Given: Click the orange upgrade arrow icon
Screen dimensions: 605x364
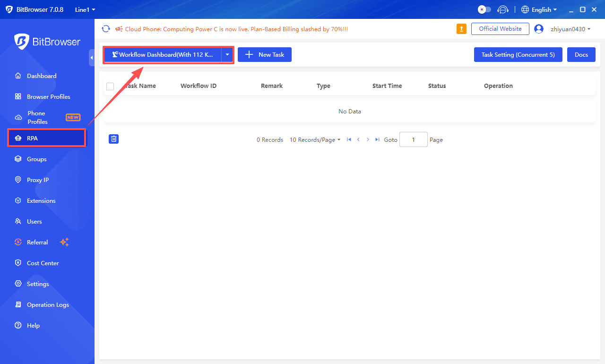Looking at the screenshot, I should point(461,29).
